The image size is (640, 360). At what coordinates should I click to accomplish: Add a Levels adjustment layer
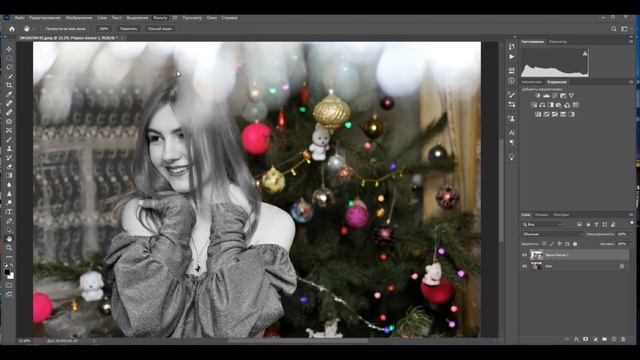[x=546, y=96]
